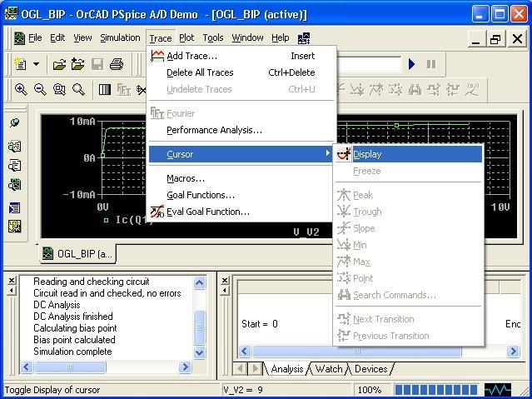The width and height of the screenshot is (532, 399).
Task: Click the output log horizontal left arrow
Action: click(x=27, y=367)
